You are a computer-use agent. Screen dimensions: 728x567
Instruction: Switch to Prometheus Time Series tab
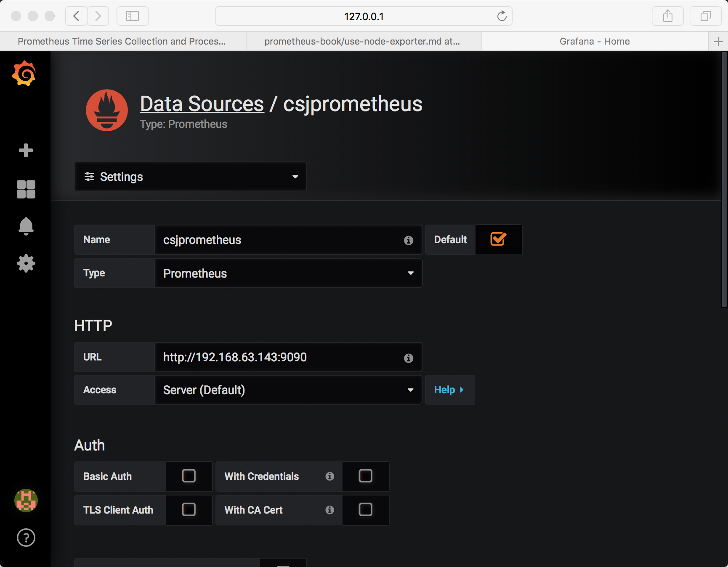coord(123,41)
